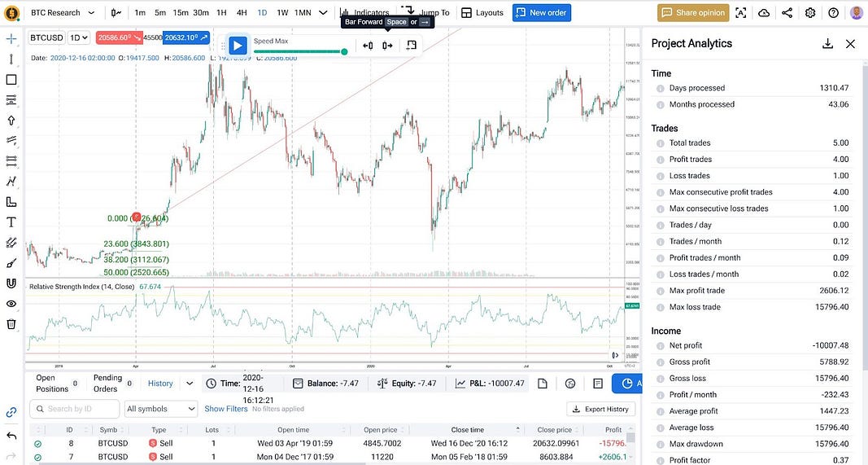Sort by Lots column header
Image resolution: width=868 pixels, height=465 pixels.
pos(212,429)
